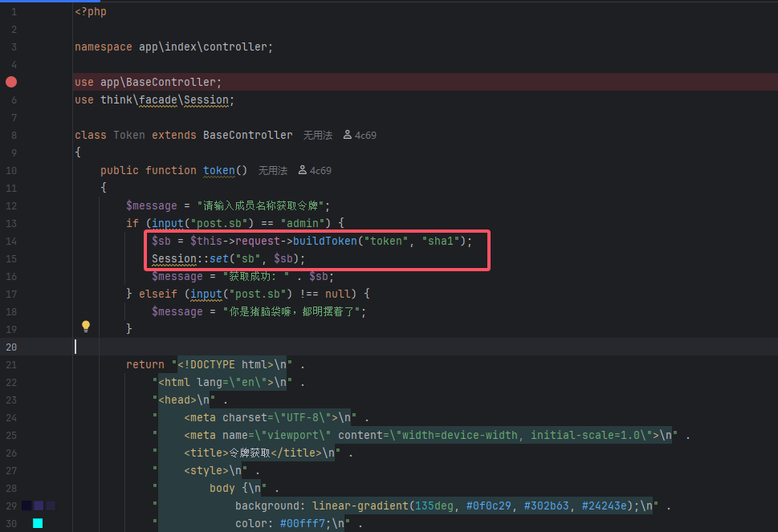The height and width of the screenshot is (532, 778).
Task: Click the Session::set call on line 15
Action: [189, 258]
